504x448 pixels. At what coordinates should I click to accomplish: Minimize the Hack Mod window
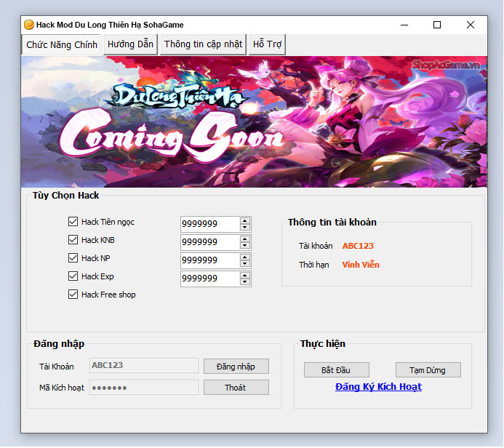pos(404,25)
